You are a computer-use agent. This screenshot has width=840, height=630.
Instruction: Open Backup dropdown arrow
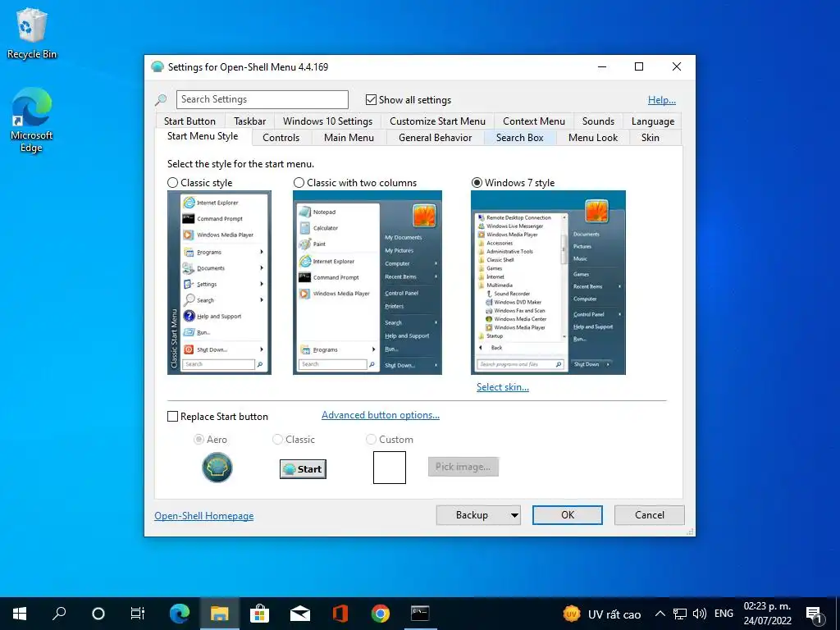point(514,515)
